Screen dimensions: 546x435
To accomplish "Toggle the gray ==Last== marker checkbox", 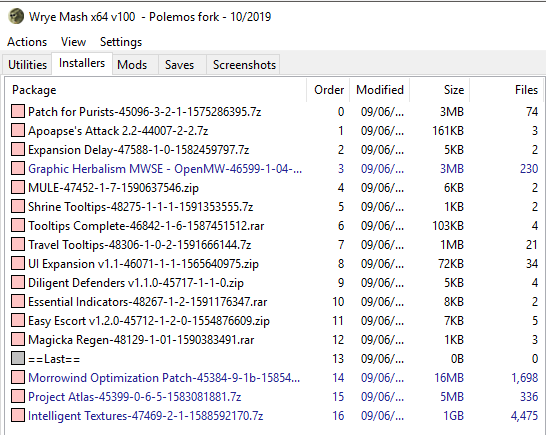I will 18,358.
